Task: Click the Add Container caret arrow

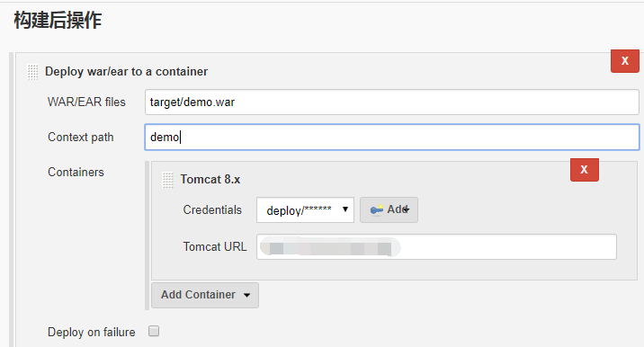Action: pyautogui.click(x=246, y=295)
